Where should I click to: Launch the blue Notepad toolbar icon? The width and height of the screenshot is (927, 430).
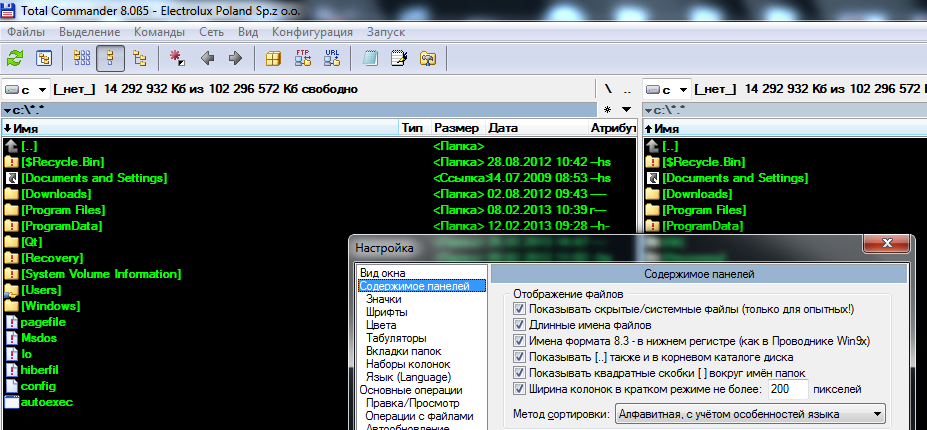(x=370, y=58)
